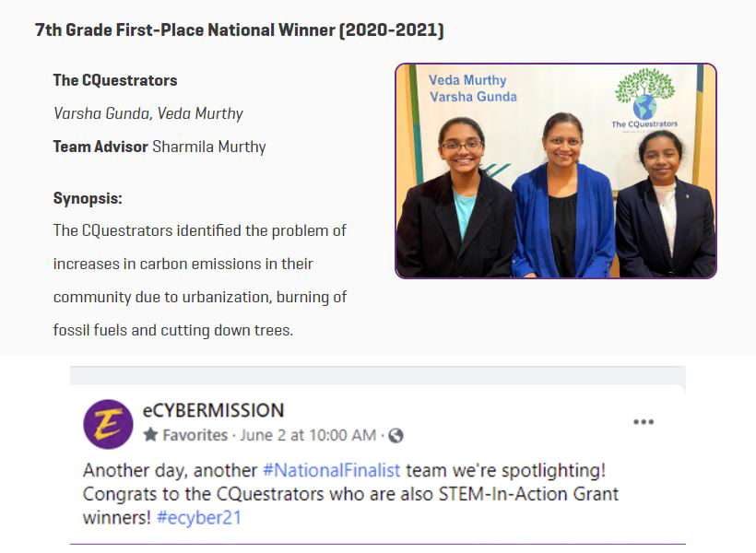Click the 7th Grade First-Place National Winner heading
The height and width of the screenshot is (553, 756).
pos(239,29)
